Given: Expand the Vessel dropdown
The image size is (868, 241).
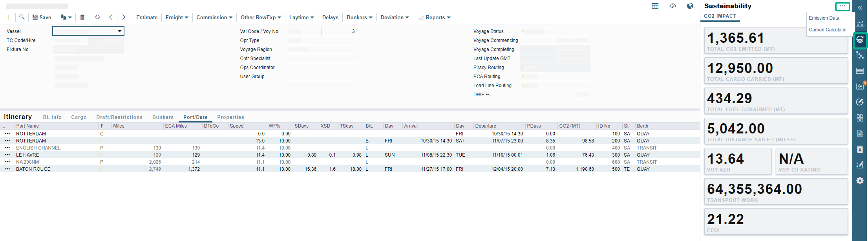Looking at the screenshot, I should [x=119, y=31].
